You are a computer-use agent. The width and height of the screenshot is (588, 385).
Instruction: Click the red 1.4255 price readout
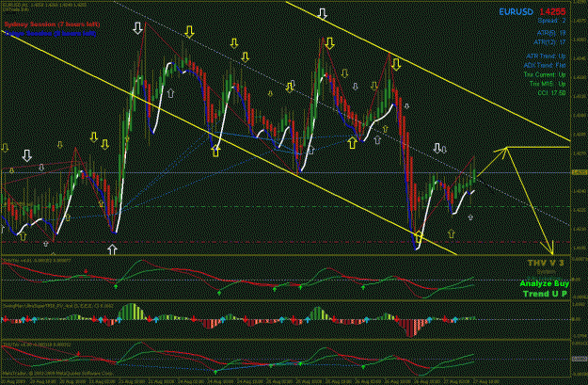[552, 12]
